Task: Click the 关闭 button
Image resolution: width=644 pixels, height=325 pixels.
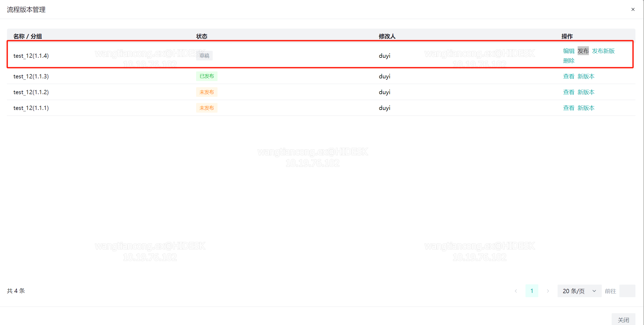Action: [x=623, y=320]
